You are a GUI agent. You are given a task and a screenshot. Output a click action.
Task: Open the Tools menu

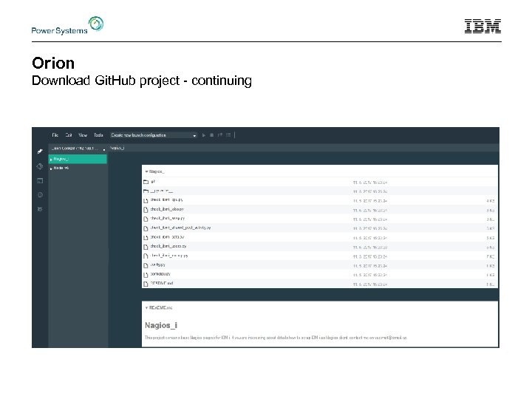coord(98,135)
